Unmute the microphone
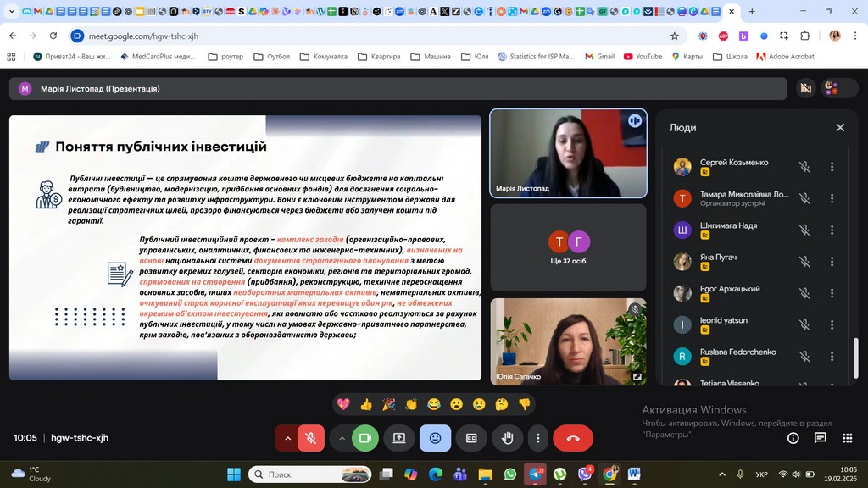The width and height of the screenshot is (868, 488). pyautogui.click(x=311, y=438)
